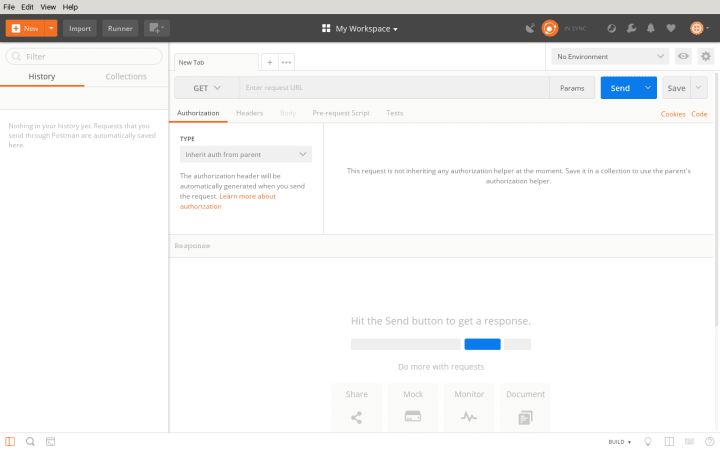Image resolution: width=720 pixels, height=450 pixels.
Task: Click the Mock card
Action: coord(413,407)
